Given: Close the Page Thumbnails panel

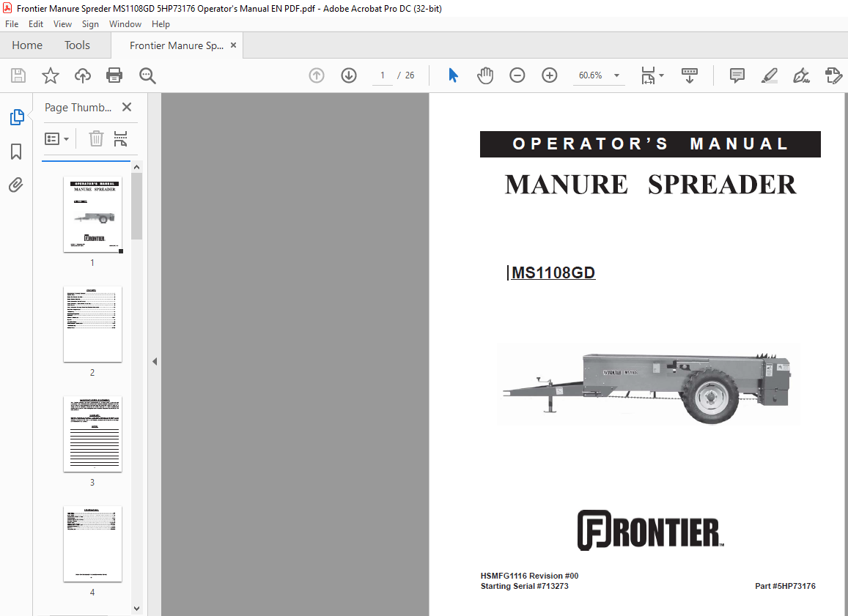Looking at the screenshot, I should (x=127, y=107).
